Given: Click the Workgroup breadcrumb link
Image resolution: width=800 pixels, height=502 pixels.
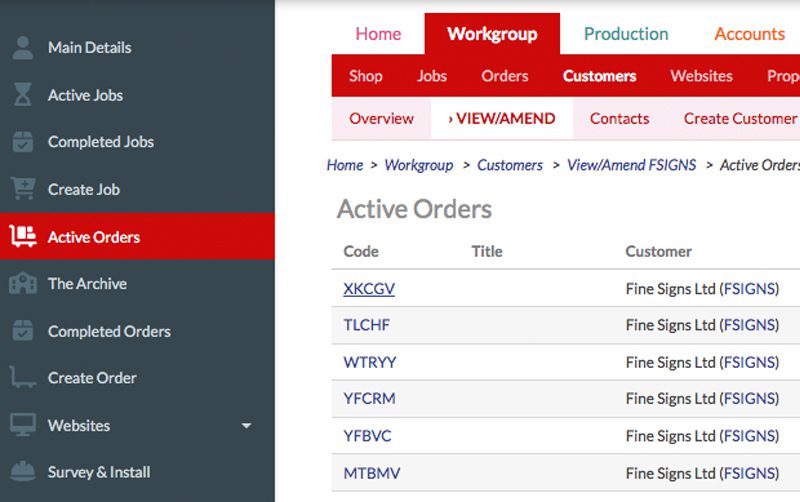Looking at the screenshot, I should [418, 165].
